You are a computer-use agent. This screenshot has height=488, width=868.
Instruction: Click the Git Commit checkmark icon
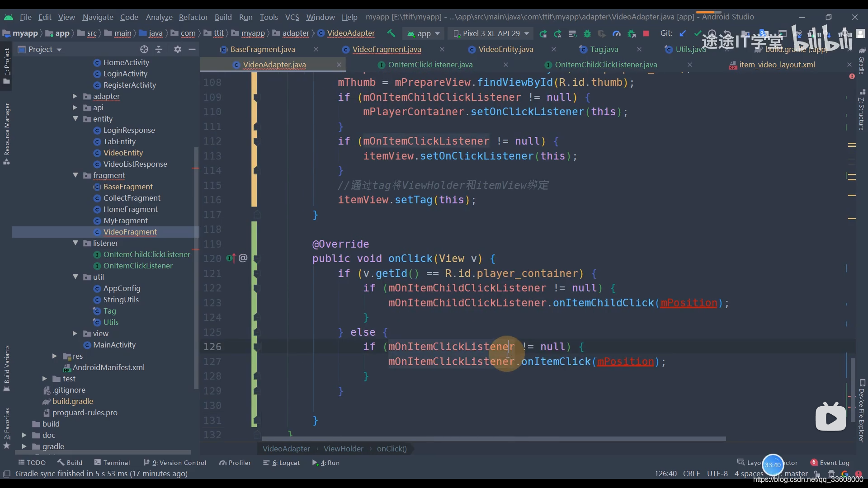698,33
